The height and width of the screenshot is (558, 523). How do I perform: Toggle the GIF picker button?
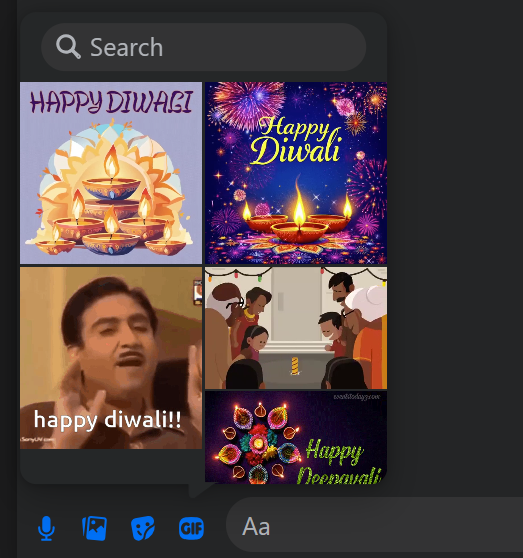[x=191, y=528]
